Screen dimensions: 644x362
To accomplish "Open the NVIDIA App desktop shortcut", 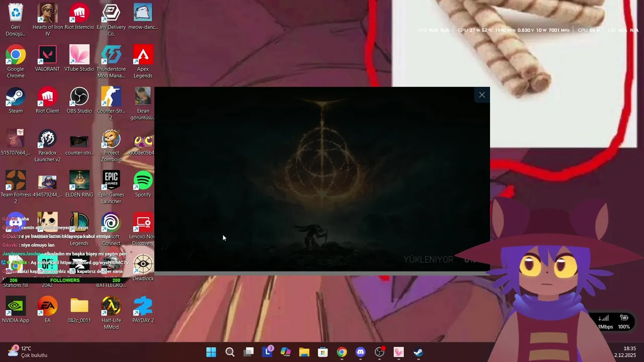I will pyautogui.click(x=16, y=310).
